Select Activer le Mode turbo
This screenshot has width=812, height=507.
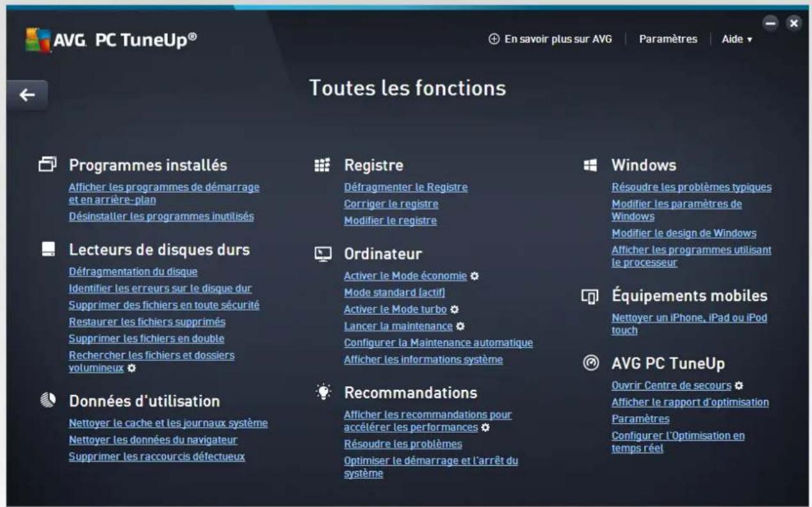click(x=395, y=309)
